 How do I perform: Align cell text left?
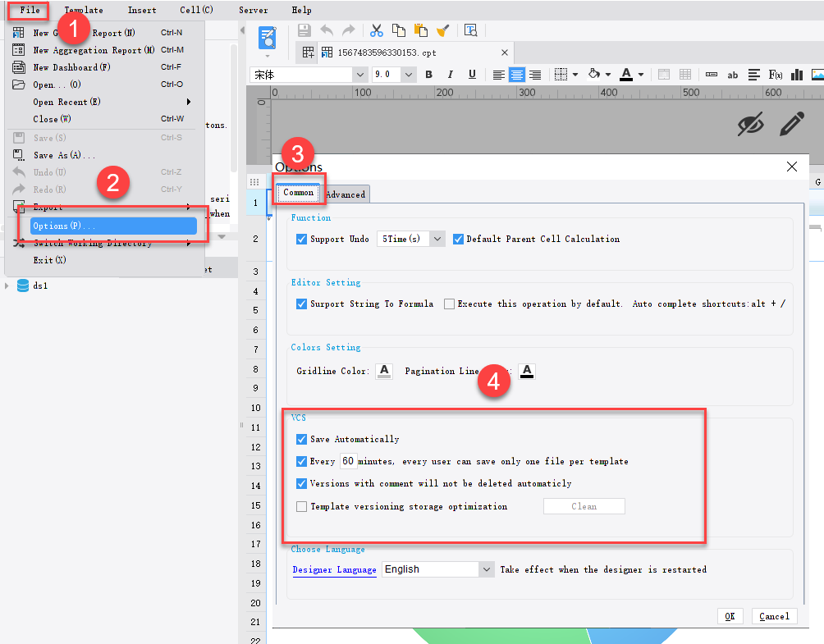pyautogui.click(x=498, y=75)
